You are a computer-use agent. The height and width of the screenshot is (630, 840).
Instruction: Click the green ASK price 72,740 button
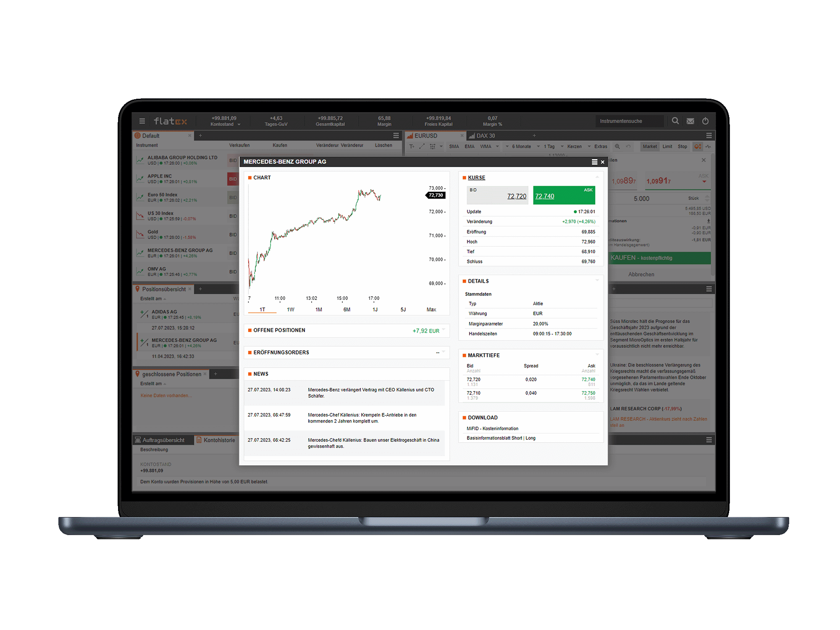[x=564, y=195]
